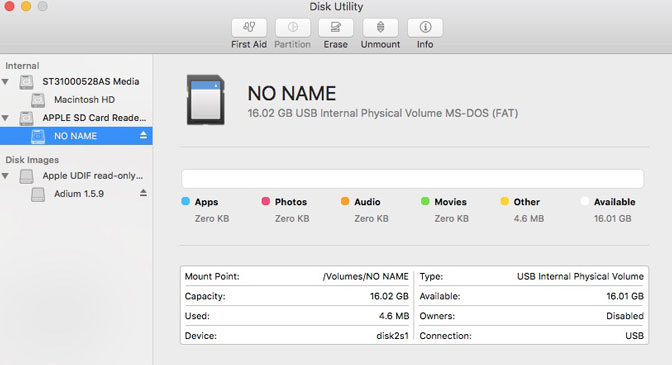672x365 pixels.
Task: Click the disk usage bar
Action: click(x=412, y=179)
